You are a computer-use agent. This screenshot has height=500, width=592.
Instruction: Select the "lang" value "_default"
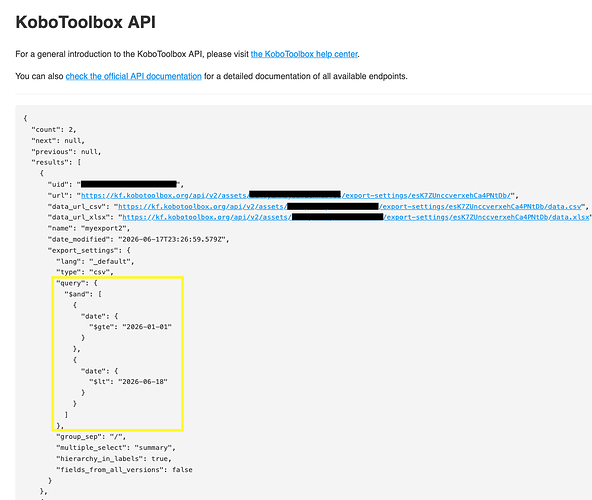click(x=110, y=261)
